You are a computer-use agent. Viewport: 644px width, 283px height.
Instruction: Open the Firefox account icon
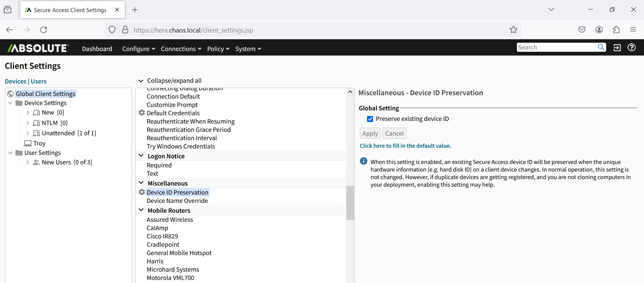pyautogui.click(x=599, y=29)
